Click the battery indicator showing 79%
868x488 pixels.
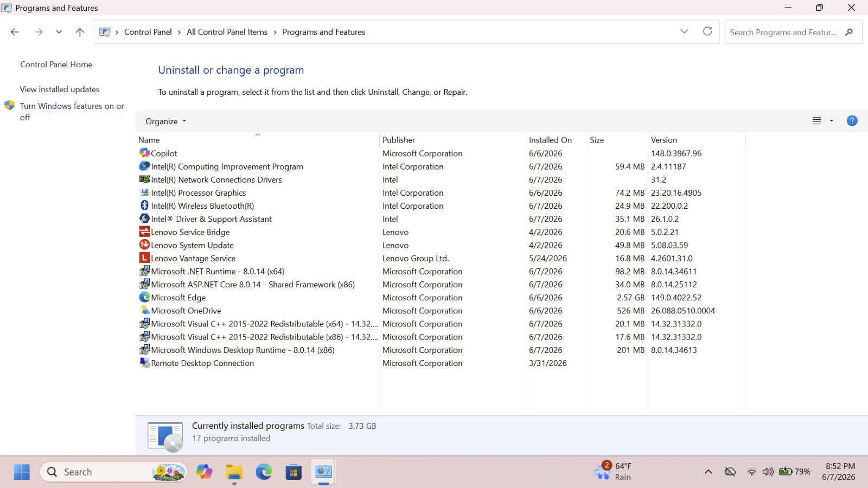tap(794, 472)
